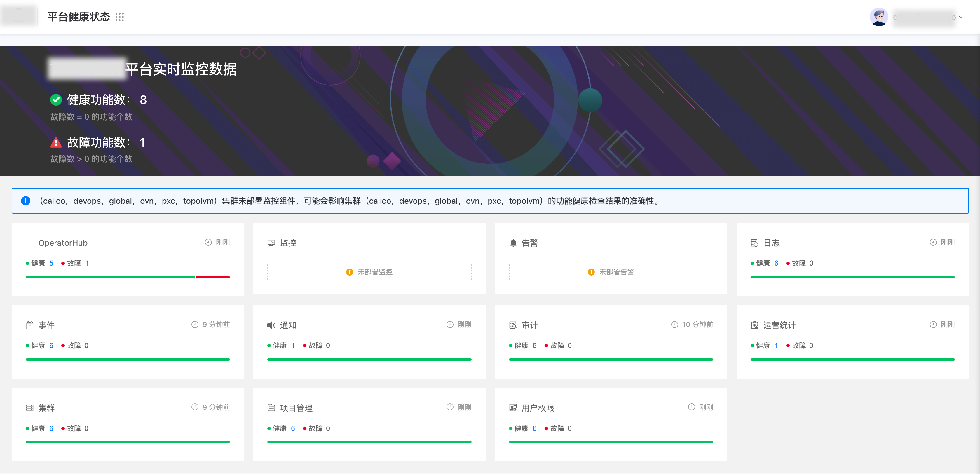
Task: Click the 运营统计 report icon
Action: 754,325
